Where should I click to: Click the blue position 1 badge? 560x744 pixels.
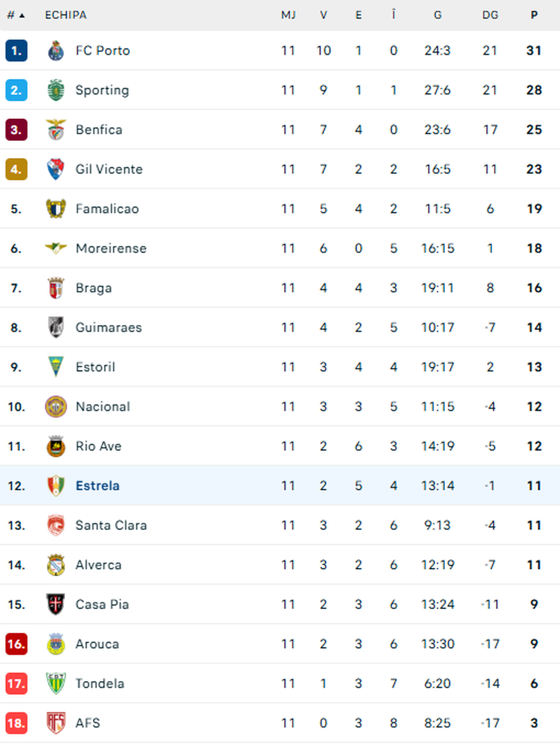[x=16, y=50]
